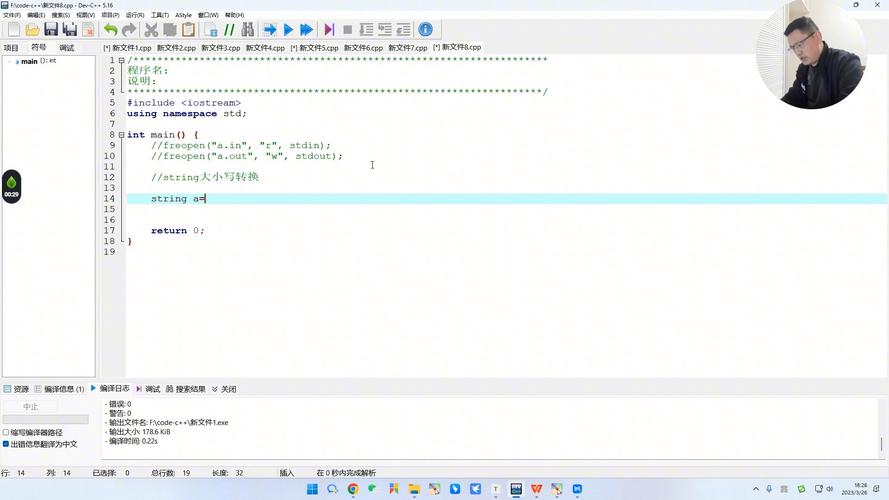Click the blue info About icon
Screen dimensions: 889x500
425,30
